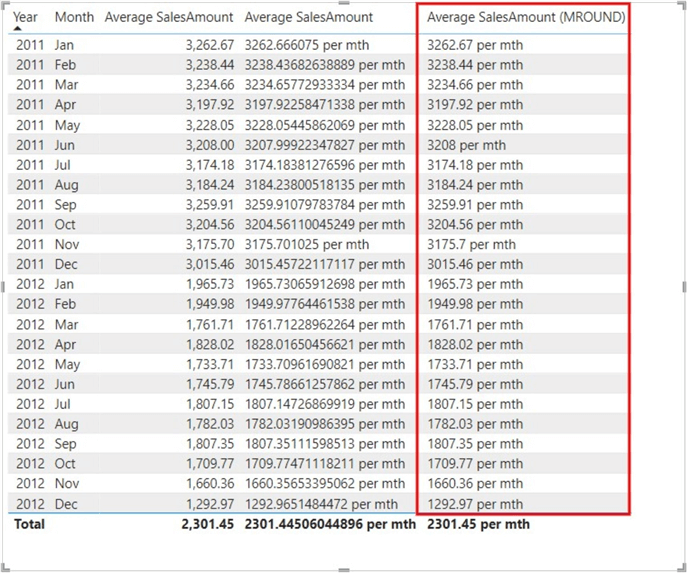Image resolution: width=688 pixels, height=574 pixels.
Task: Select the total 2301.45 per mth
Action: pyautogui.click(x=478, y=524)
